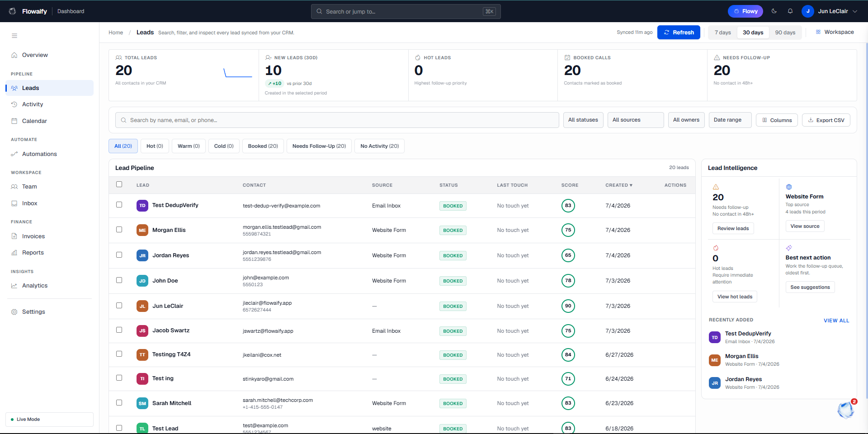Screen dimensions: 868x434
Task: Open Invoices in sidebar
Action: [x=50, y=236]
